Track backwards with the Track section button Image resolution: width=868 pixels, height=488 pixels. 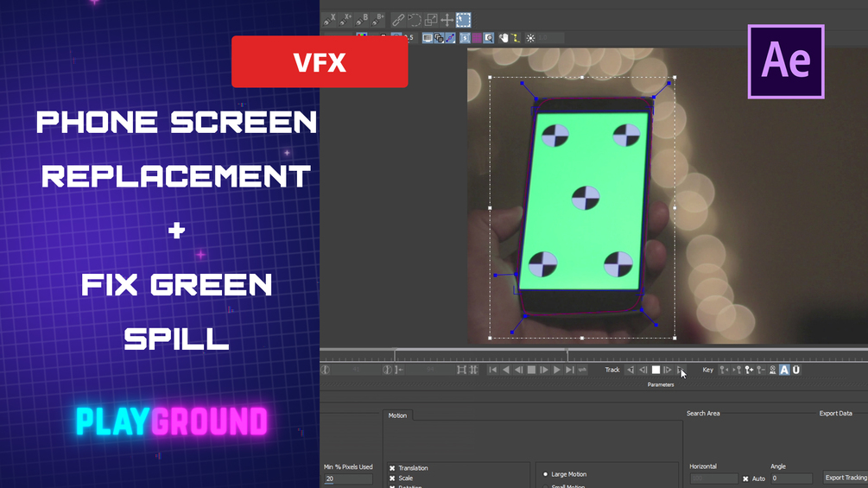pyautogui.click(x=630, y=370)
